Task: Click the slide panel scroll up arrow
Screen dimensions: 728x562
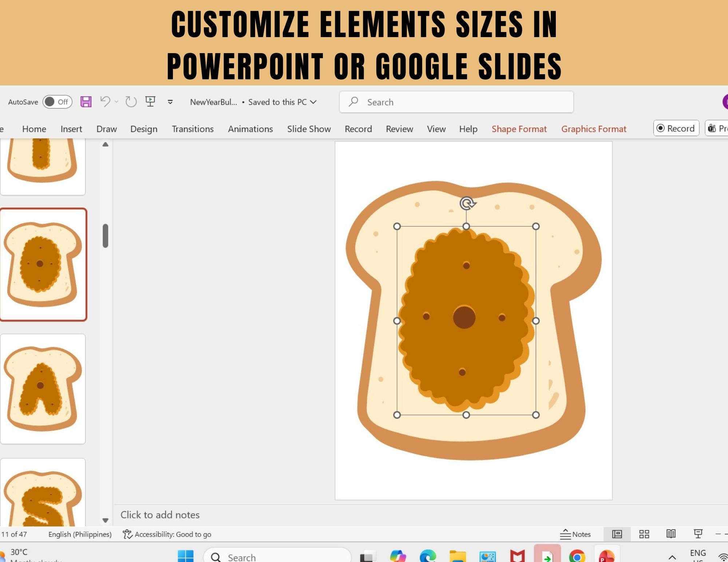Action: click(106, 144)
